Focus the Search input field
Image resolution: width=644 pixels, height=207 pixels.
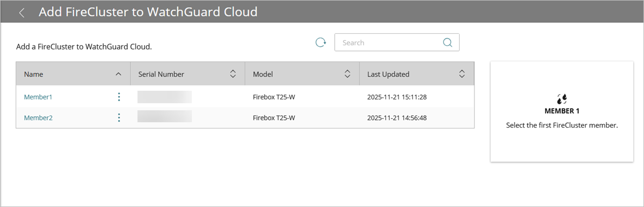click(x=397, y=42)
